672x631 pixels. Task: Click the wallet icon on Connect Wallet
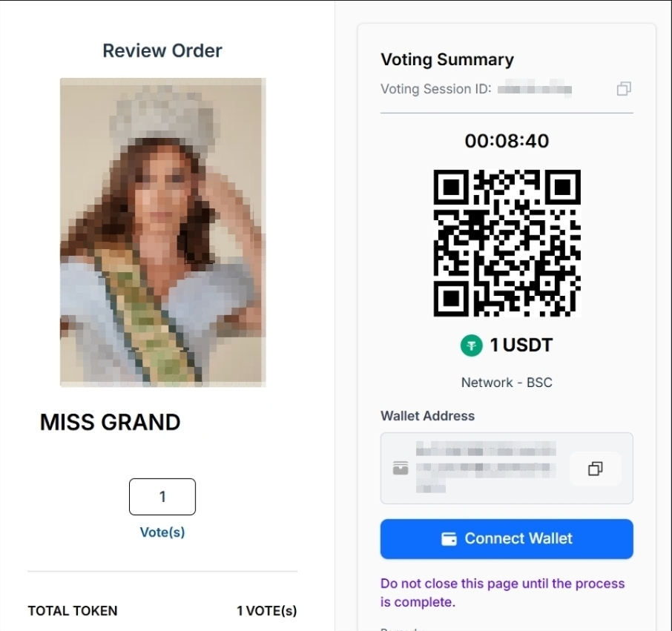point(449,539)
